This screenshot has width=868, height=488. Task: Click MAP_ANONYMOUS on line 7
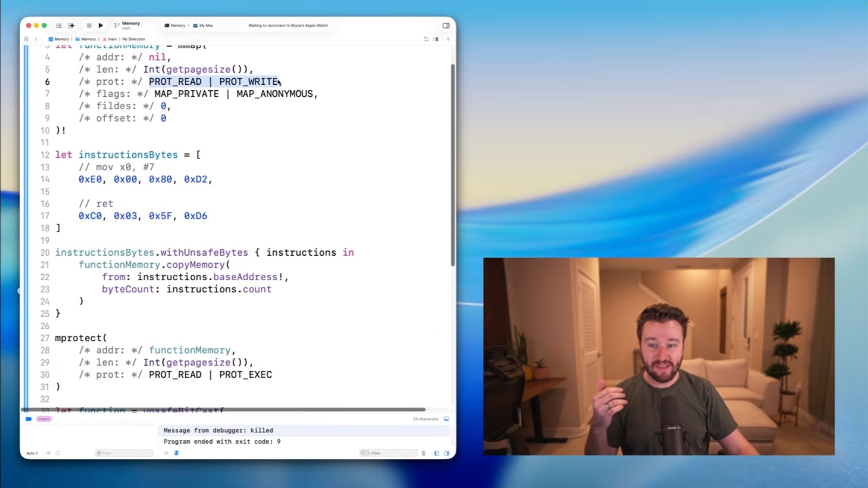pos(275,94)
